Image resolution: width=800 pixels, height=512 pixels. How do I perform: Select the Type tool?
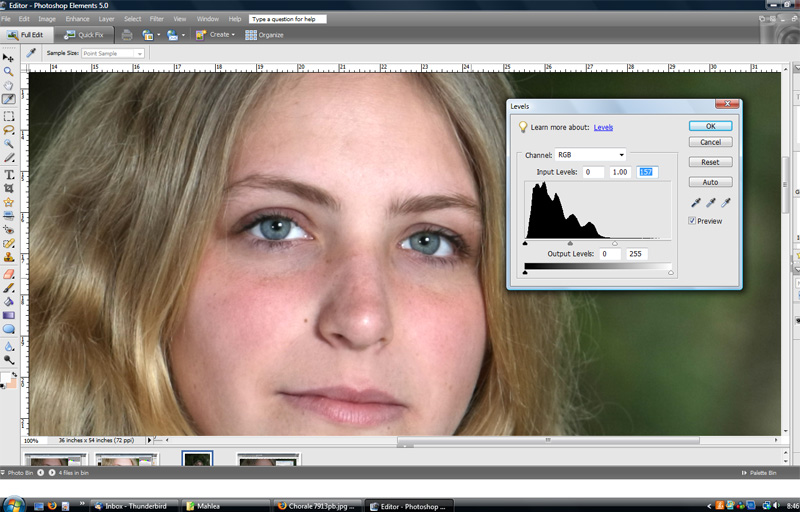8,174
